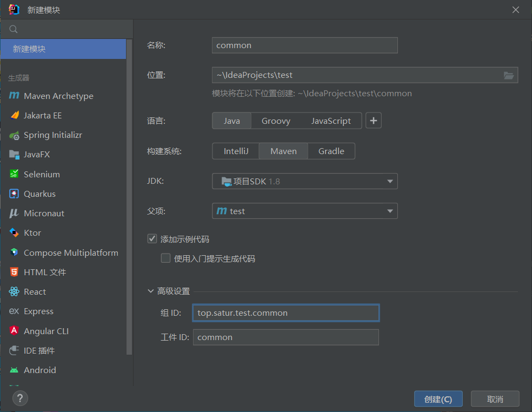Click the Compose Multiplatform icon

coord(14,252)
